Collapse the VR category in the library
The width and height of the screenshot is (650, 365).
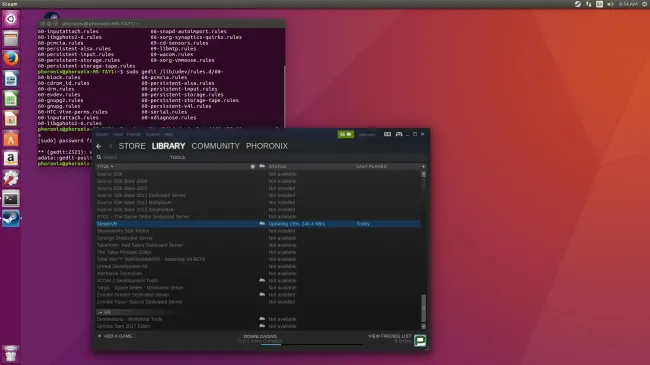101,312
